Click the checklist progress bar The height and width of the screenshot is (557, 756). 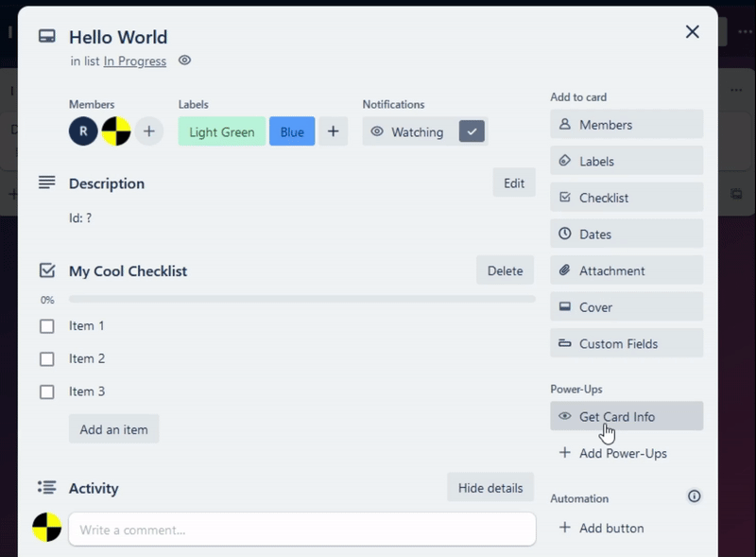point(301,300)
